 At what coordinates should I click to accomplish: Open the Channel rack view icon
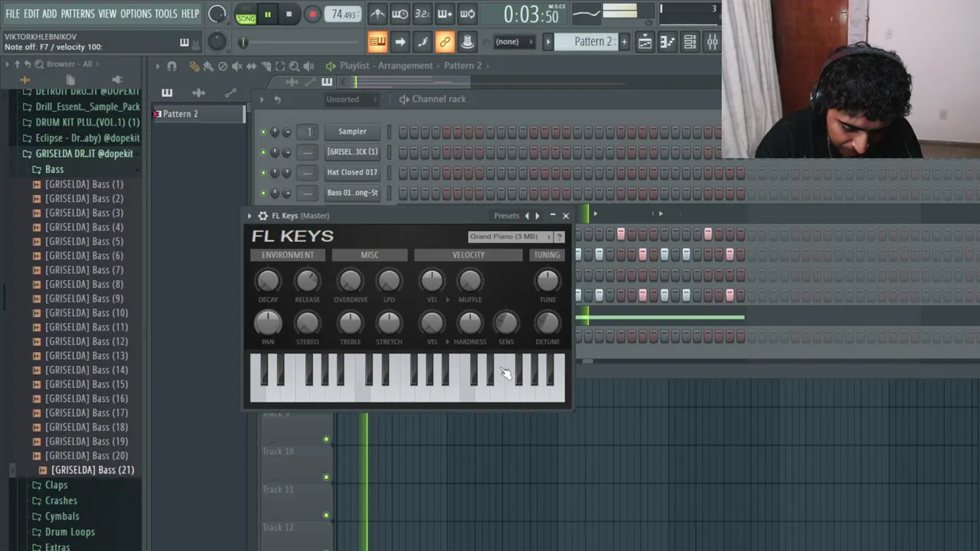coord(690,42)
